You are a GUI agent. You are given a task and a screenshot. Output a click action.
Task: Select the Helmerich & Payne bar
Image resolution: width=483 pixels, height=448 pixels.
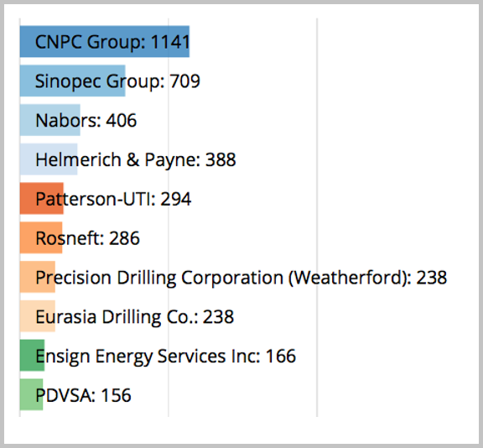click(49, 159)
